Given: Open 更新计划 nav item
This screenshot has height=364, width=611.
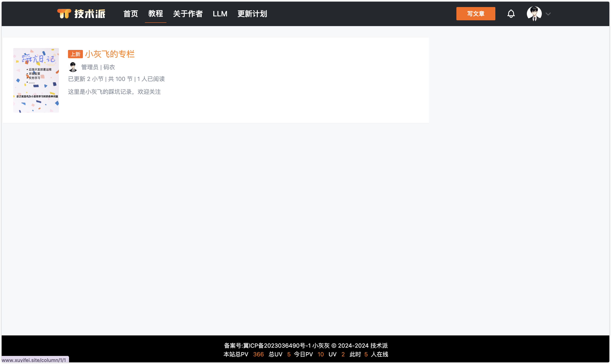Looking at the screenshot, I should pos(252,14).
